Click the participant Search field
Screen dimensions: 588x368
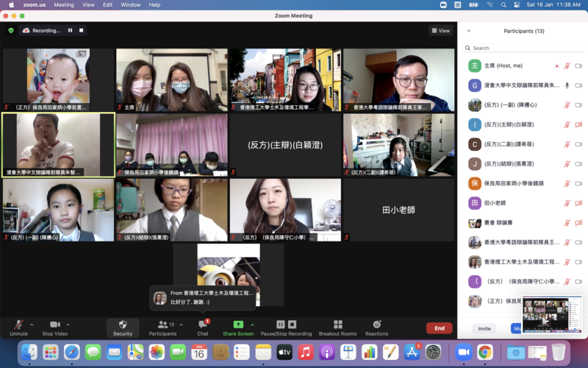click(x=522, y=48)
